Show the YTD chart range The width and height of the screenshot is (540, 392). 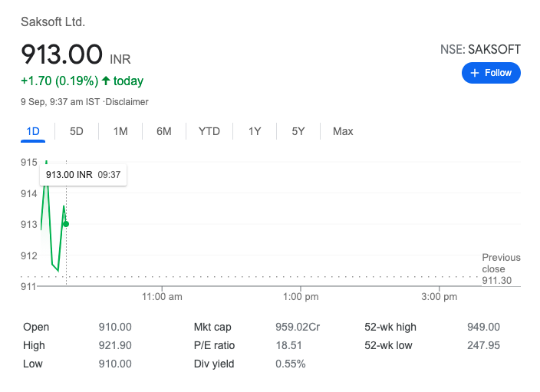coord(209,131)
